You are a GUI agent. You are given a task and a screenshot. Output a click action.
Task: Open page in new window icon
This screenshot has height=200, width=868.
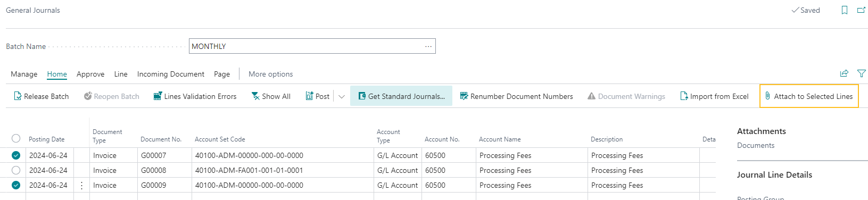[x=861, y=10]
